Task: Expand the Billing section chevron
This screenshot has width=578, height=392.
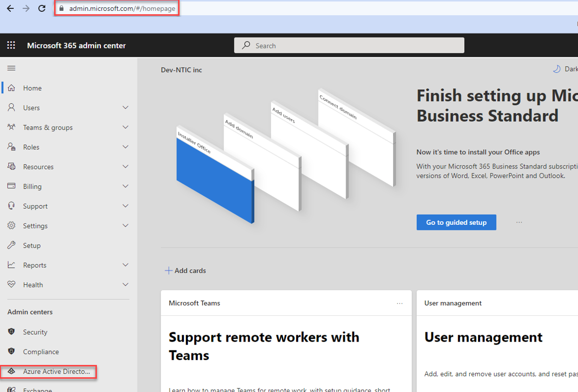Action: click(125, 186)
